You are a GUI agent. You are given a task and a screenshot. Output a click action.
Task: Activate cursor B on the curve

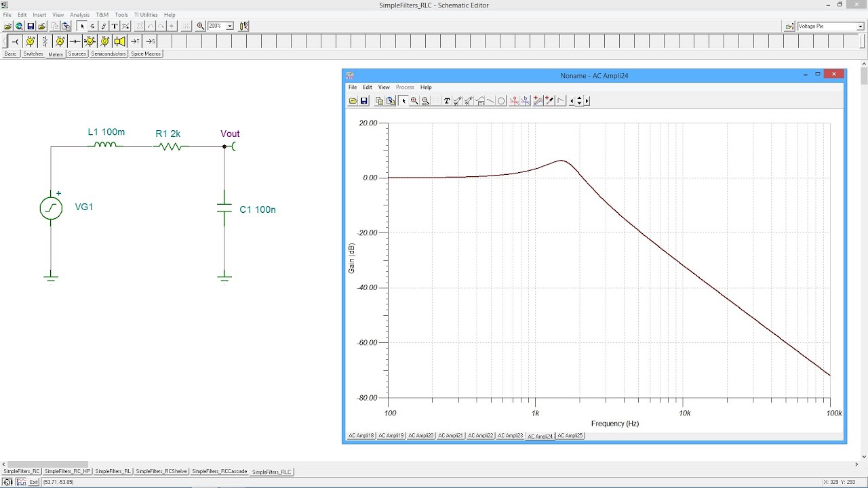coord(525,101)
